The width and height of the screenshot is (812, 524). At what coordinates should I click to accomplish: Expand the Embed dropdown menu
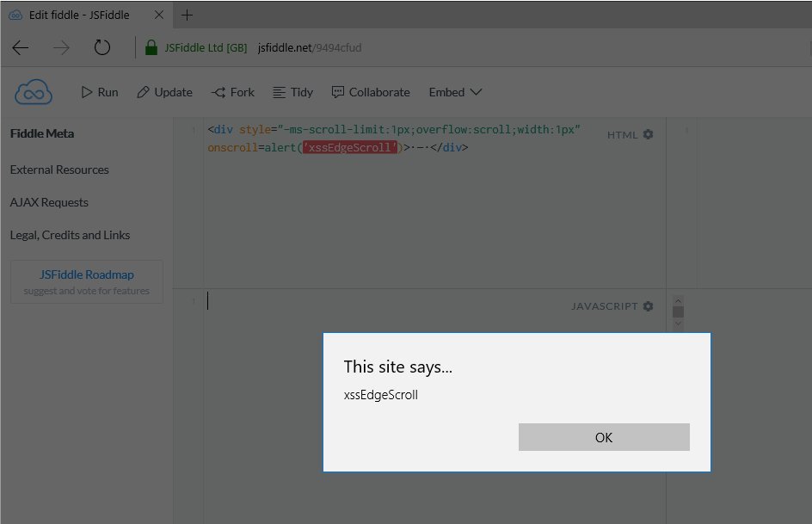pyautogui.click(x=455, y=92)
